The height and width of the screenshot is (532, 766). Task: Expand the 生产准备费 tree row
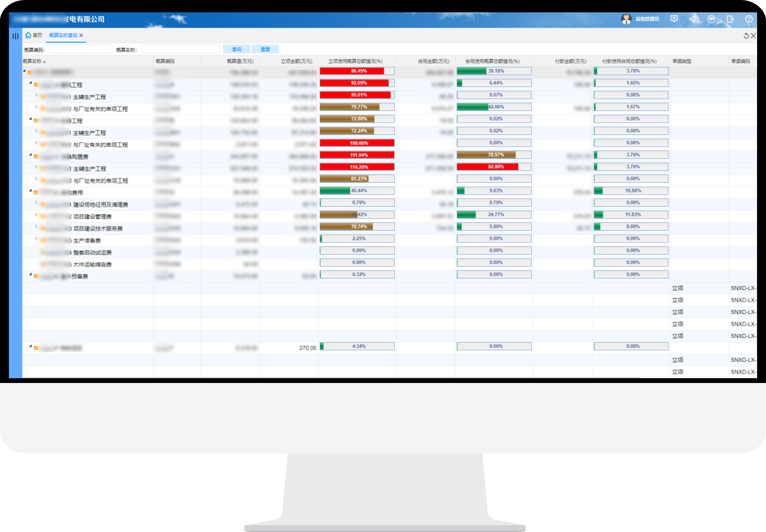click(36, 238)
